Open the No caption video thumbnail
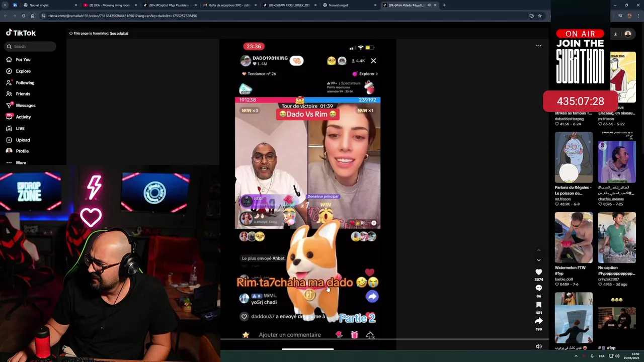 [x=617, y=237]
